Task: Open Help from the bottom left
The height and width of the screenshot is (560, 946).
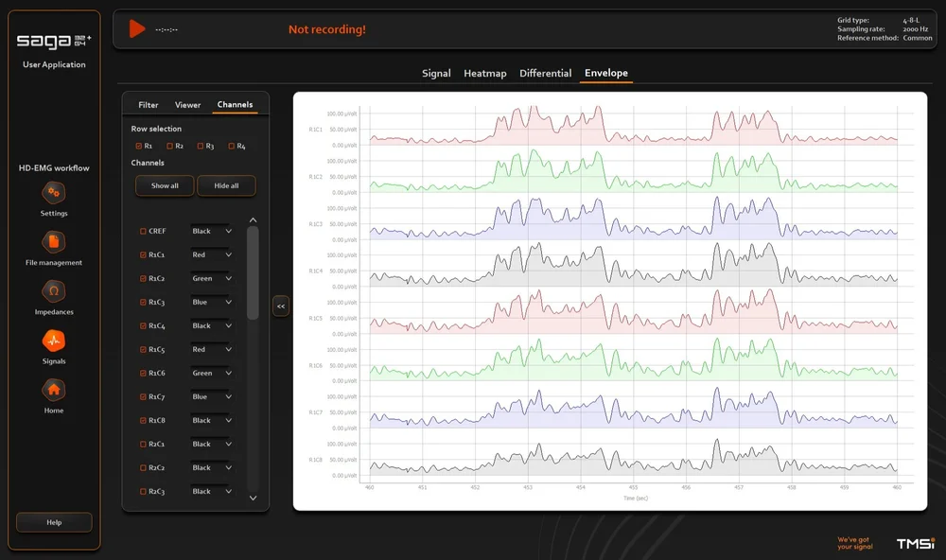Action: coord(54,522)
